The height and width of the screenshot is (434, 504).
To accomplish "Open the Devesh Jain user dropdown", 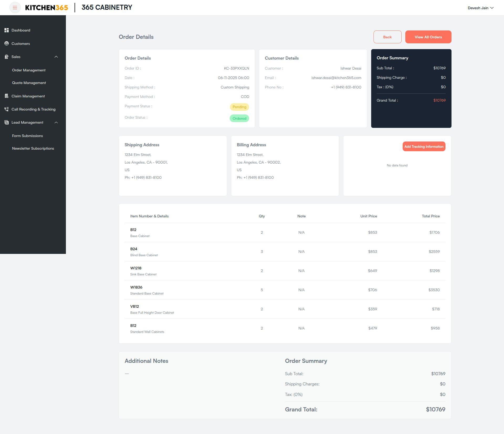I will coord(481,8).
